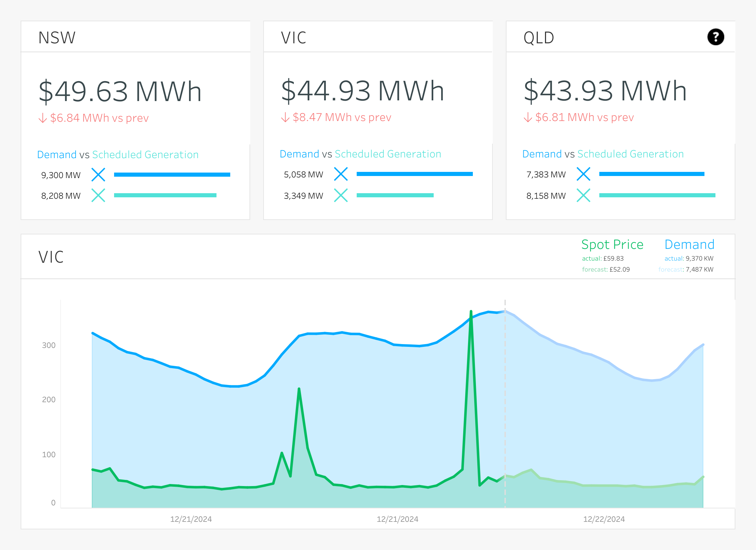Open the help question mark icon
The width and height of the screenshot is (756, 550).
point(715,37)
